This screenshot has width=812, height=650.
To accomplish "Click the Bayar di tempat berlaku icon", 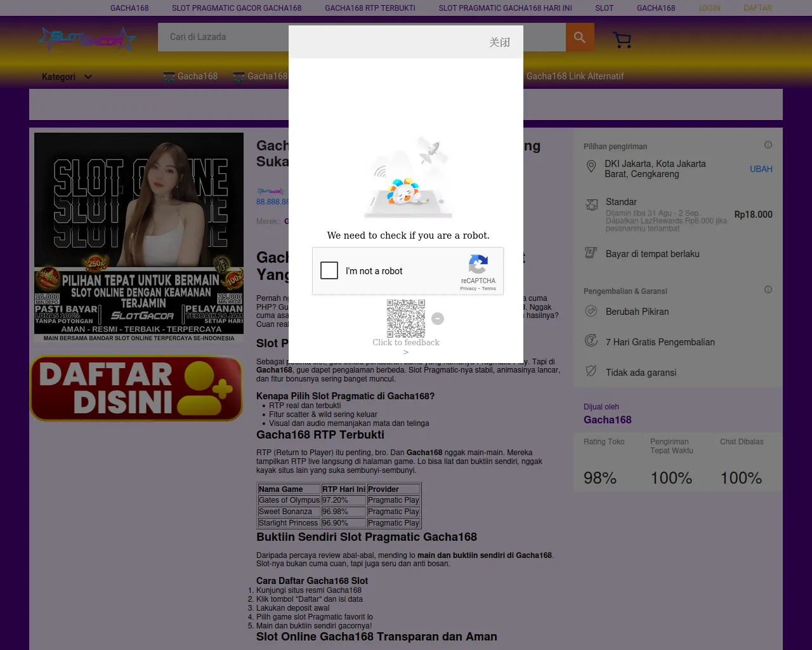I will pos(591,253).
